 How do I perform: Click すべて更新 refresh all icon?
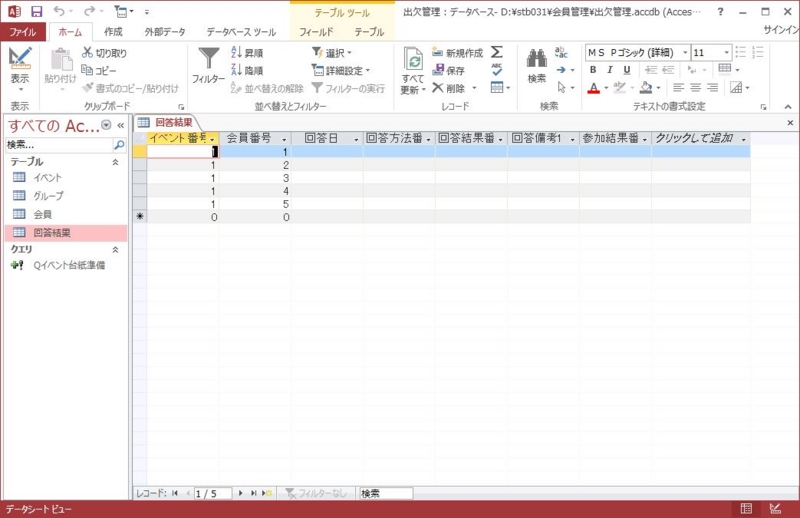(x=413, y=60)
